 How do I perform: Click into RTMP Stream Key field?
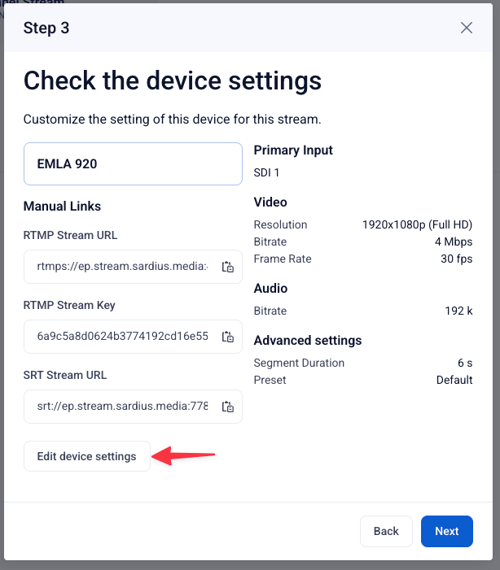[x=123, y=336]
